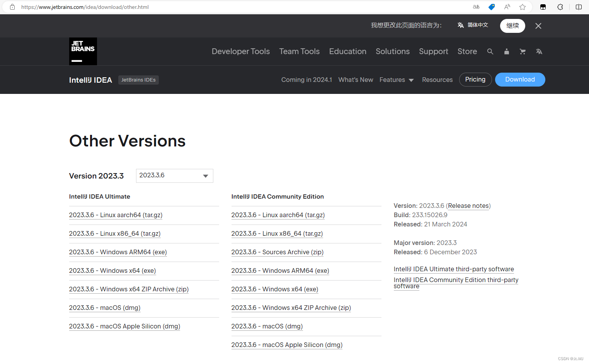The height and width of the screenshot is (364, 589).
Task: Click the Pricing button
Action: (475, 80)
